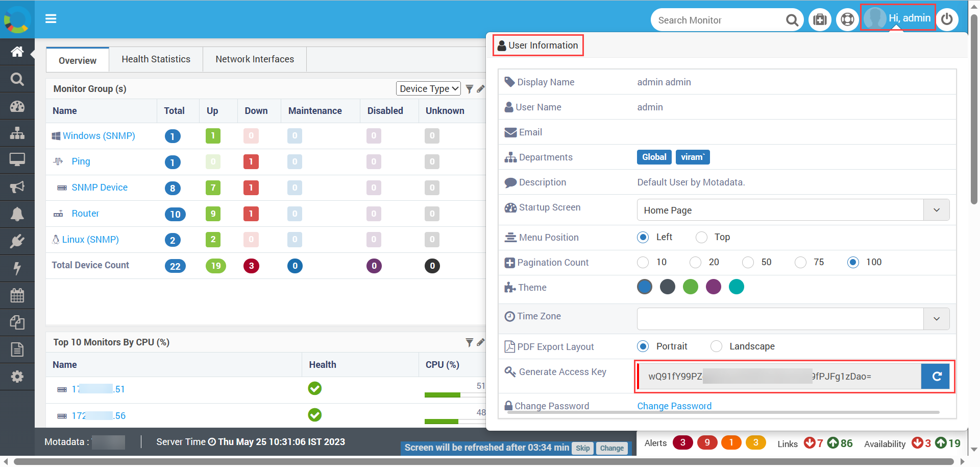Click the Change Password link

(x=674, y=406)
